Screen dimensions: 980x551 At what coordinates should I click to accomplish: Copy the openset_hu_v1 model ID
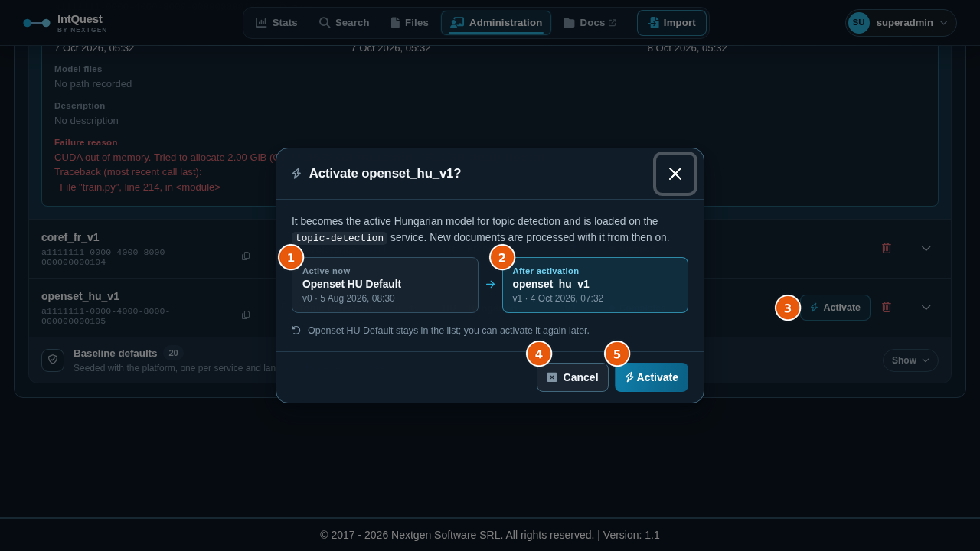[x=246, y=315]
